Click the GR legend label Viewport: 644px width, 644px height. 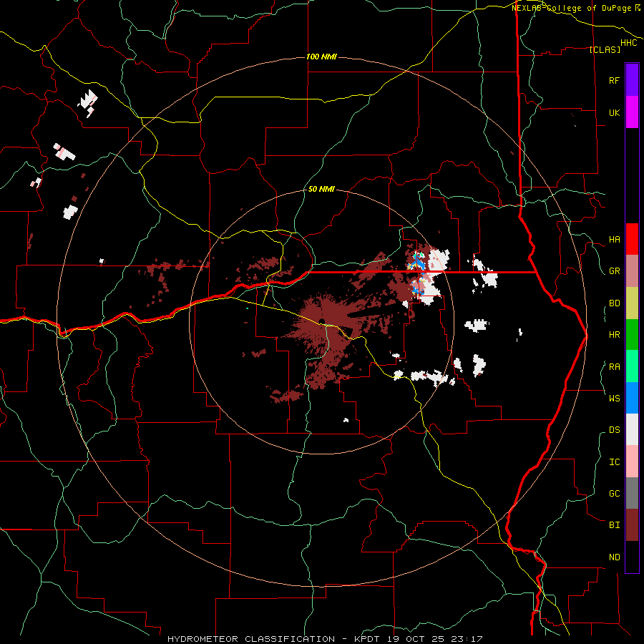[x=614, y=271]
